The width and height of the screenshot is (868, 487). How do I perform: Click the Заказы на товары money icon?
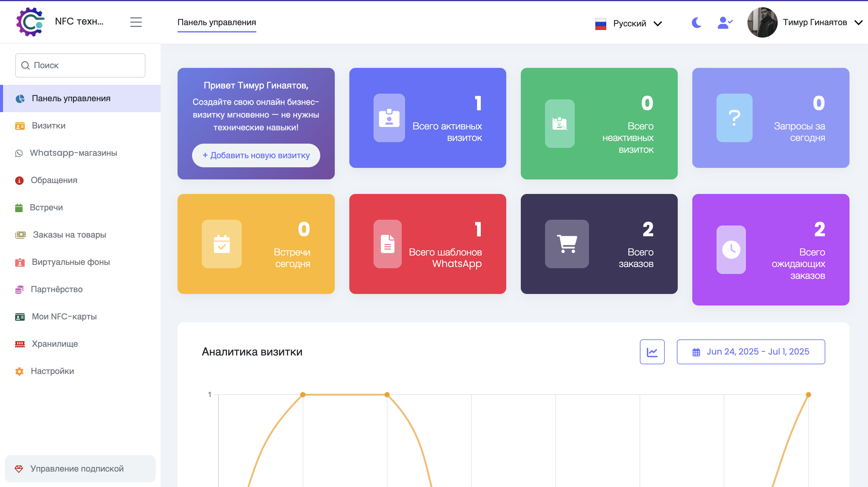20,235
